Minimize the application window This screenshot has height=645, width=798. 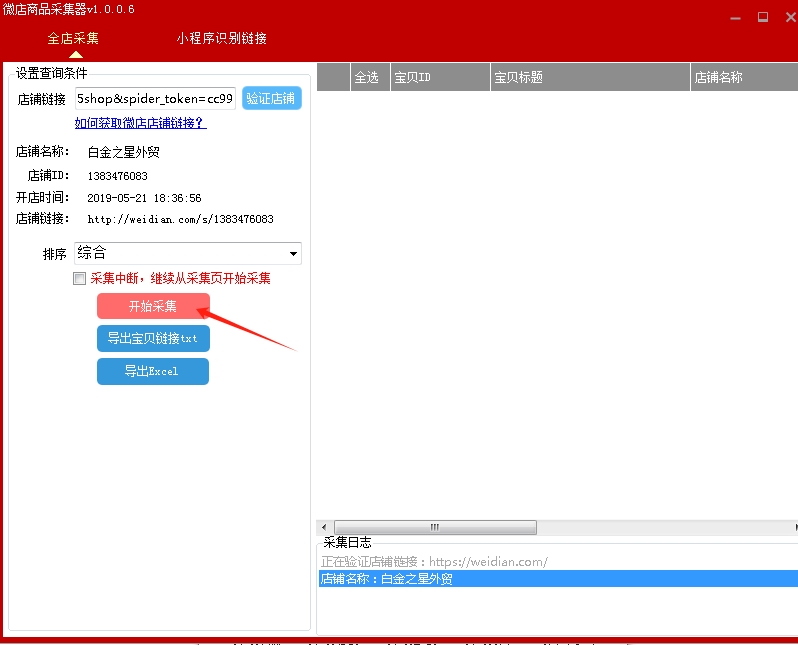tap(735, 18)
